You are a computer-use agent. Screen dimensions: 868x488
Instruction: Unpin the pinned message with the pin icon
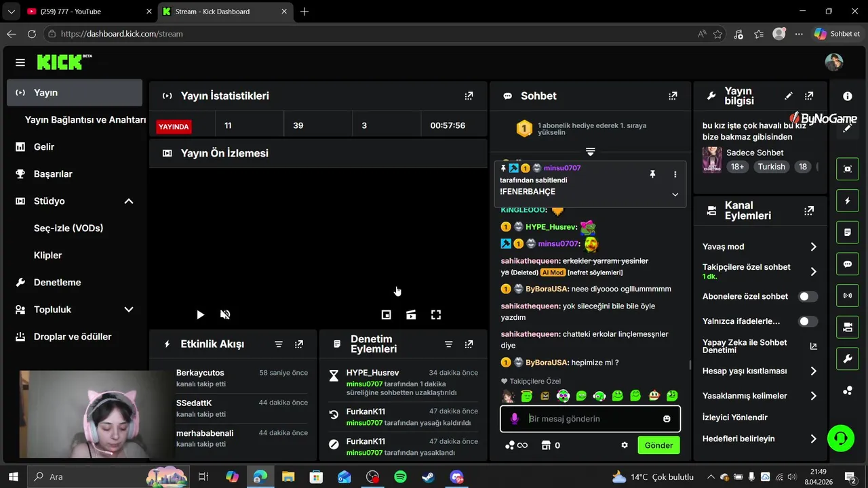(652, 174)
